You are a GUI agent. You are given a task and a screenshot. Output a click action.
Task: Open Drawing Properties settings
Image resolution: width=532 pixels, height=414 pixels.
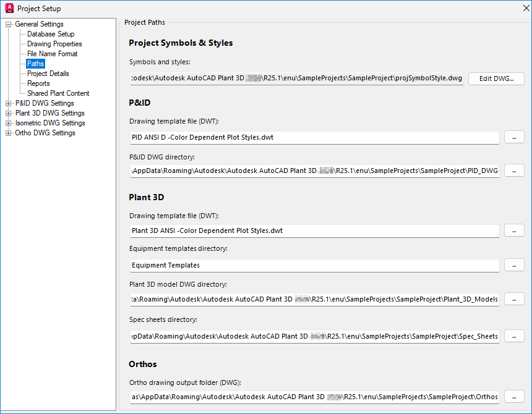point(54,44)
